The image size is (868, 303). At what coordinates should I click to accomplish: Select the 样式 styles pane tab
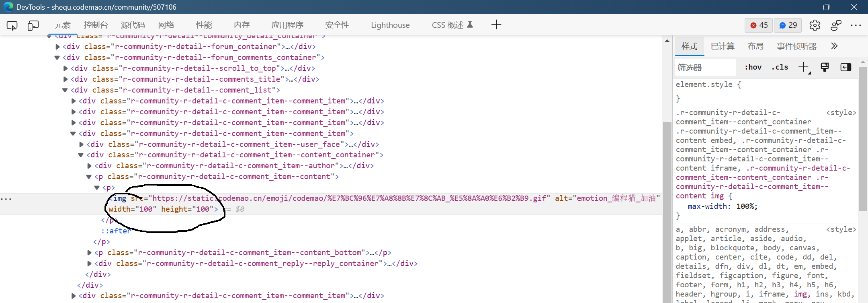[x=690, y=46]
